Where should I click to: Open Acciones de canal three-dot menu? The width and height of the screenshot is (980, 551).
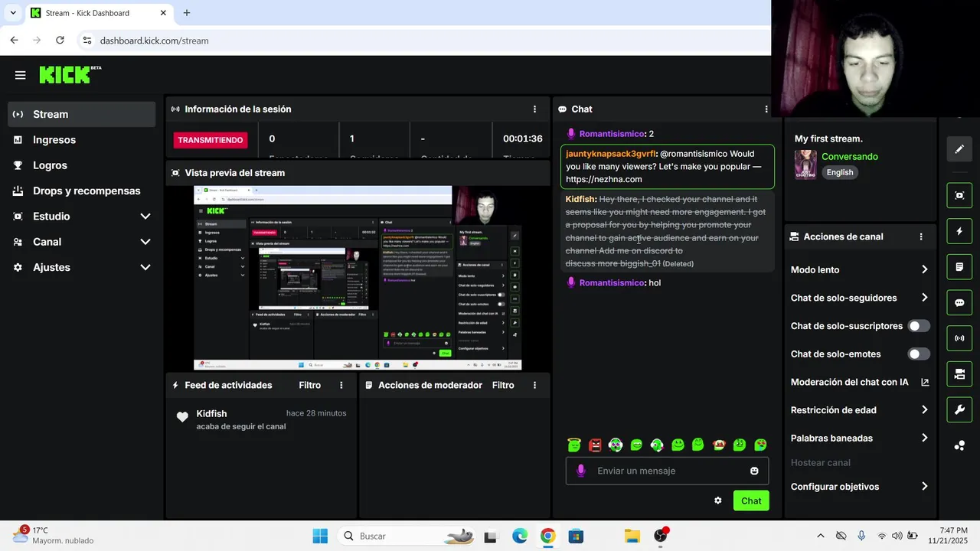(921, 237)
